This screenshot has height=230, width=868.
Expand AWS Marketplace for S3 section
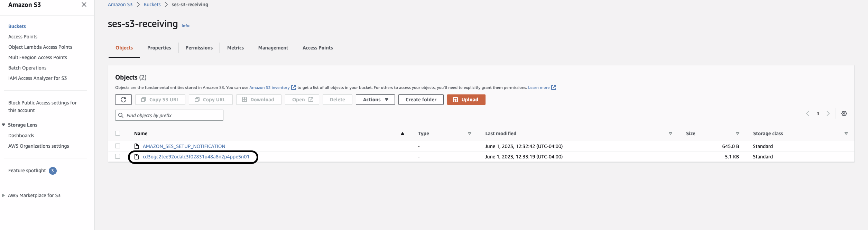3,195
